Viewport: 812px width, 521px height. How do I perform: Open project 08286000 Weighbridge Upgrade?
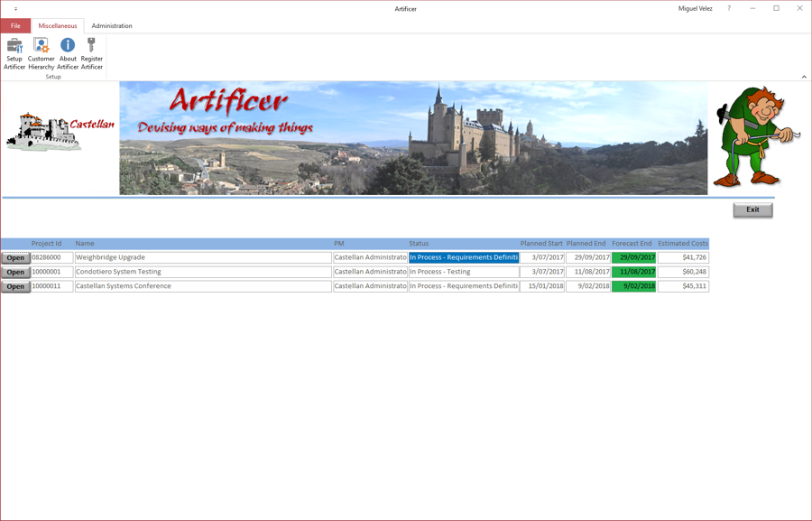pyautogui.click(x=15, y=257)
